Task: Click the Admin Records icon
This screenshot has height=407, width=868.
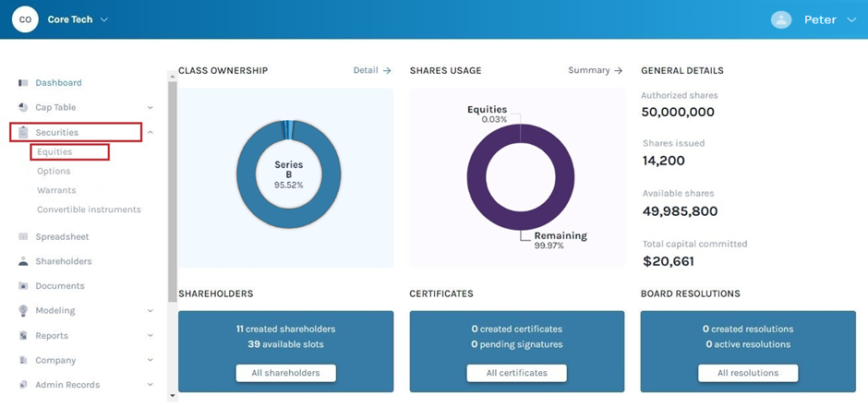Action: [x=23, y=385]
